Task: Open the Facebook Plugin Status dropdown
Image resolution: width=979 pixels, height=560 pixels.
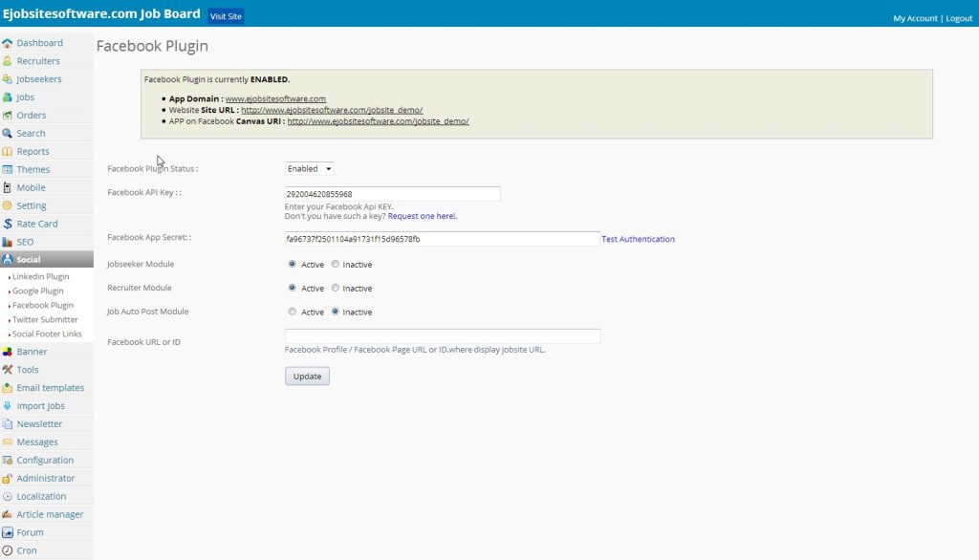Action: [x=309, y=168]
